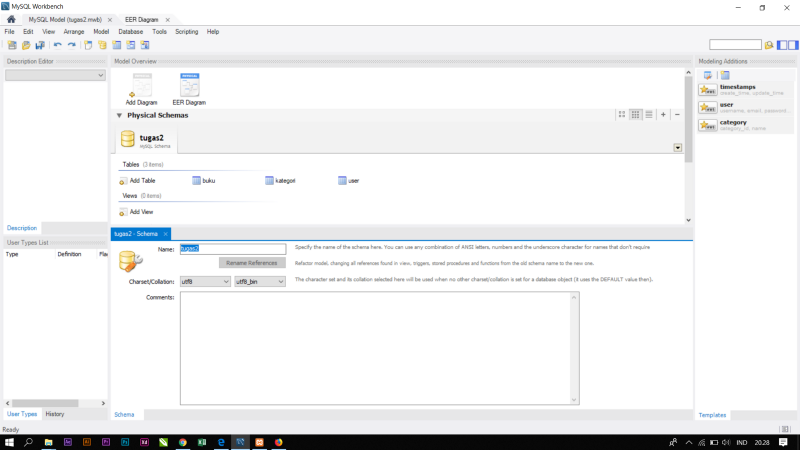Screen dimensions: 800x450
Task: Click the Rename References button
Action: tap(252, 263)
